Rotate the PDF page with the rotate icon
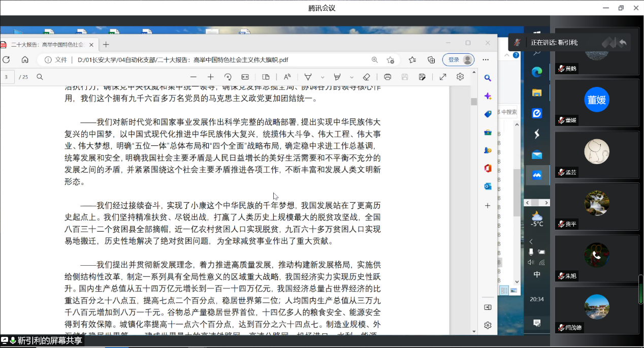The image size is (644, 348). pos(228,77)
